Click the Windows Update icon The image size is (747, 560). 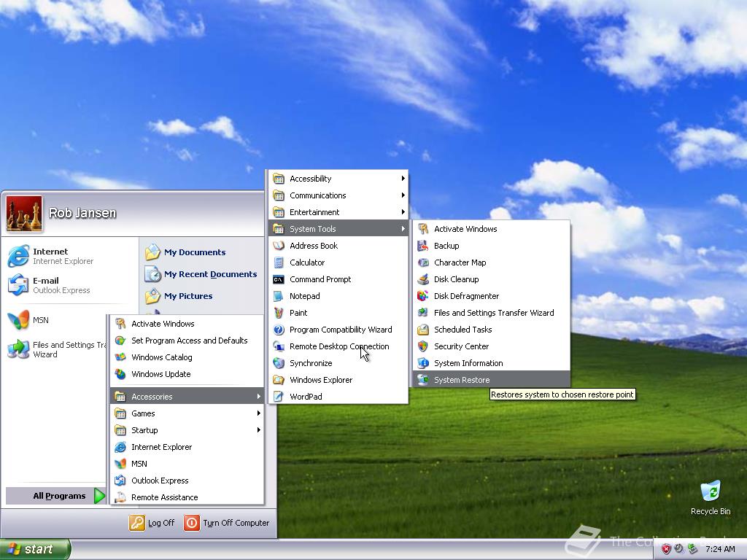pos(120,374)
